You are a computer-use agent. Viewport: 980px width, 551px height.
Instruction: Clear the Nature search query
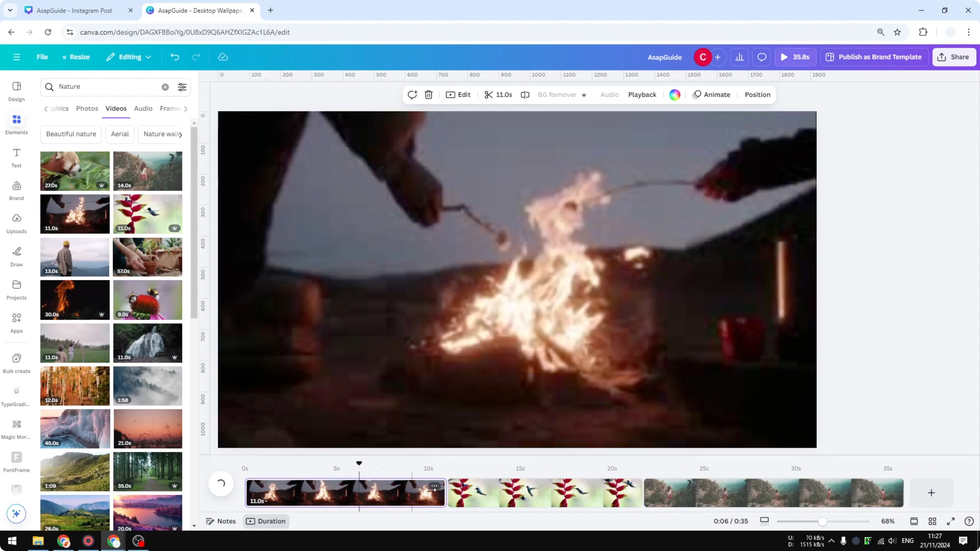(165, 87)
